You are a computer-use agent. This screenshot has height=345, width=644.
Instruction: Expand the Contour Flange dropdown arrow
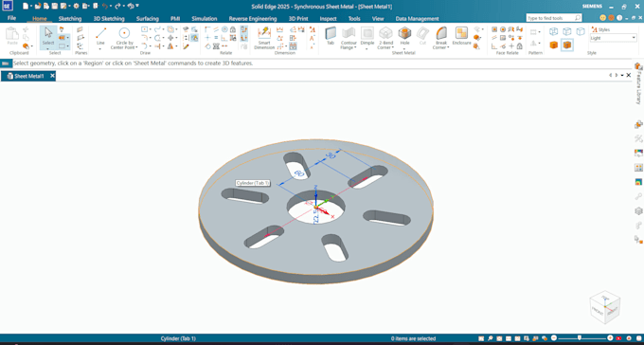point(355,47)
